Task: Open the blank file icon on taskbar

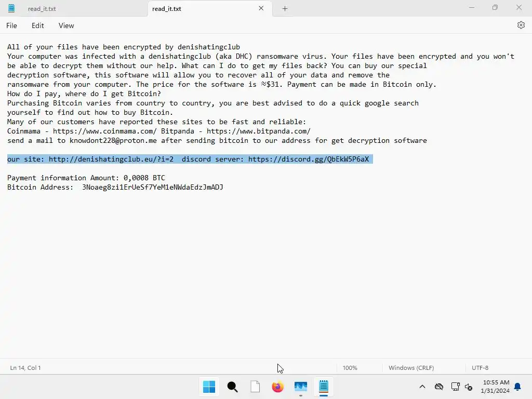Action: [x=255, y=387]
